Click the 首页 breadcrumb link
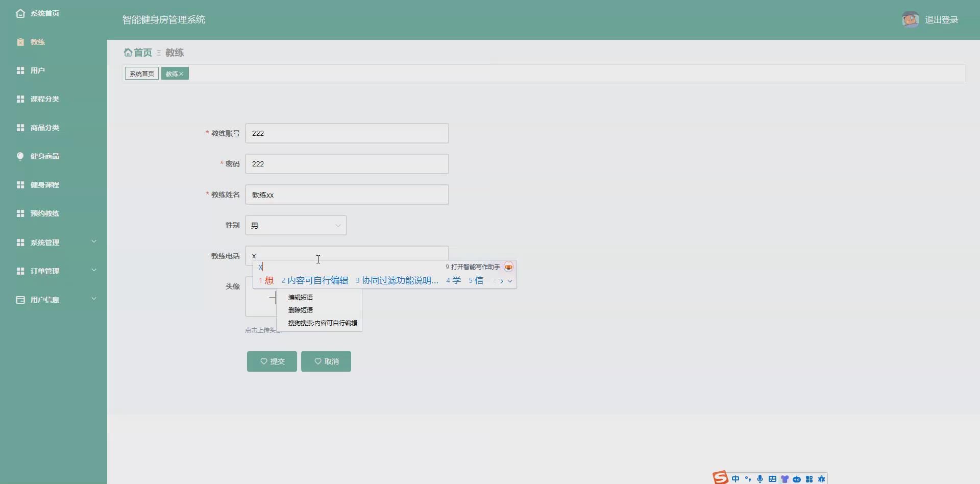 [138, 53]
